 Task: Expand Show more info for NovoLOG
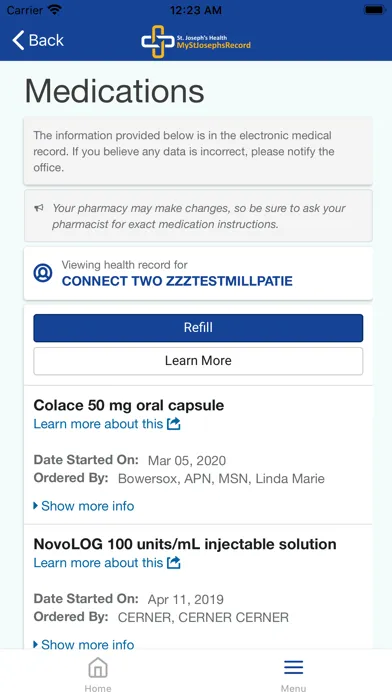tap(84, 645)
